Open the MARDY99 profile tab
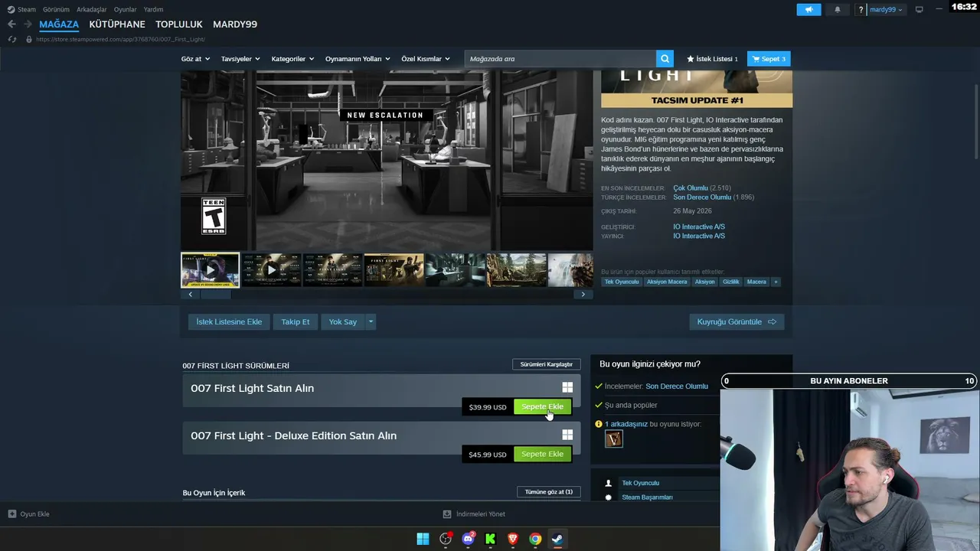Viewport: 980px width, 551px height. [235, 24]
